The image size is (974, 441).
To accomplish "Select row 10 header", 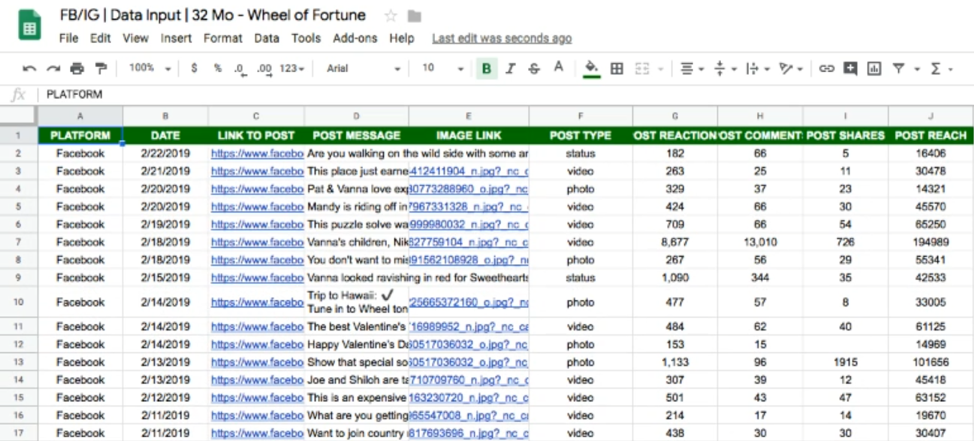I will point(19,302).
